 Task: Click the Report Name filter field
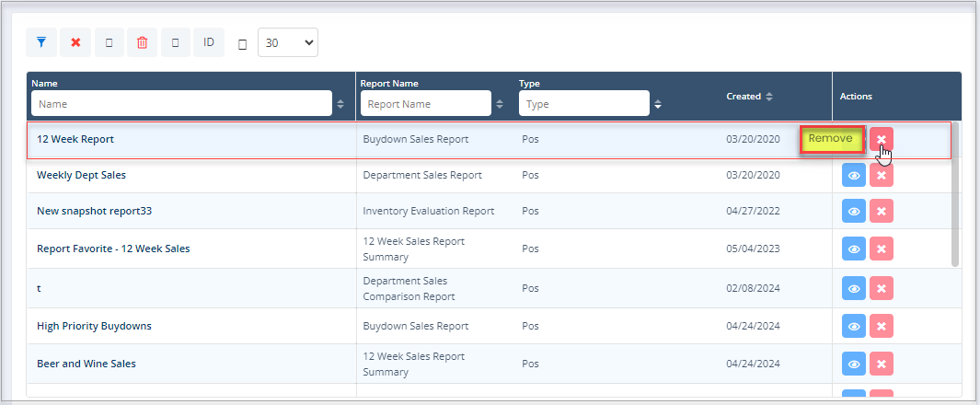coord(425,104)
